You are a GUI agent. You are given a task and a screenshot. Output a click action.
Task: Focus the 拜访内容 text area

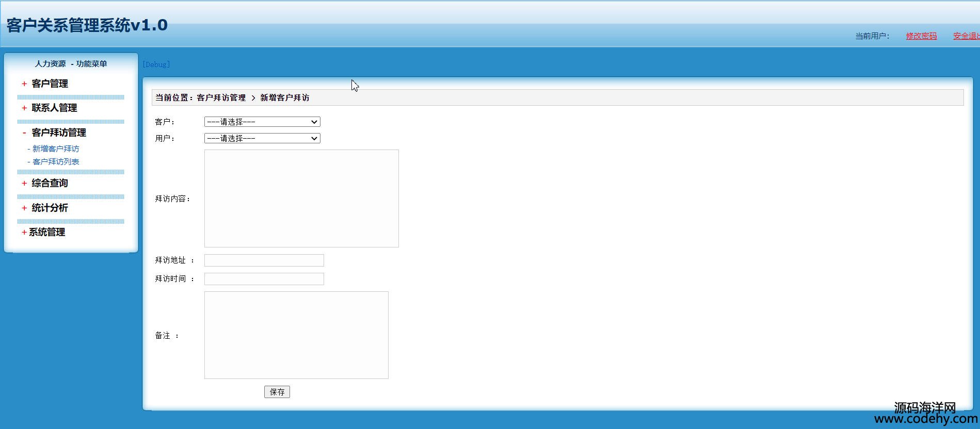301,199
